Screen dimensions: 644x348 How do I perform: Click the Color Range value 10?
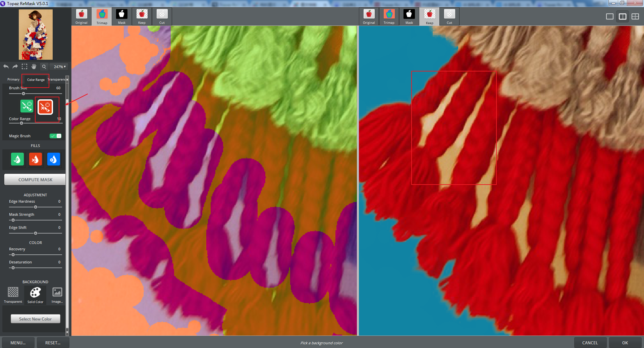(59, 119)
